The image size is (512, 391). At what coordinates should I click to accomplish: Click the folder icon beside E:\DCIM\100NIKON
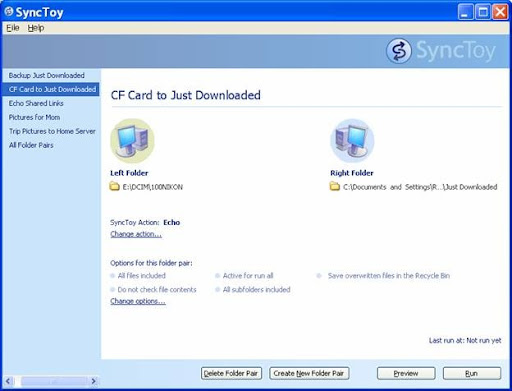click(x=114, y=186)
